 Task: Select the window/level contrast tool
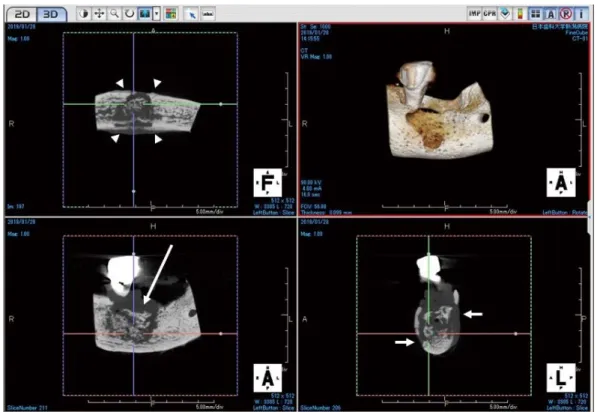coord(84,14)
